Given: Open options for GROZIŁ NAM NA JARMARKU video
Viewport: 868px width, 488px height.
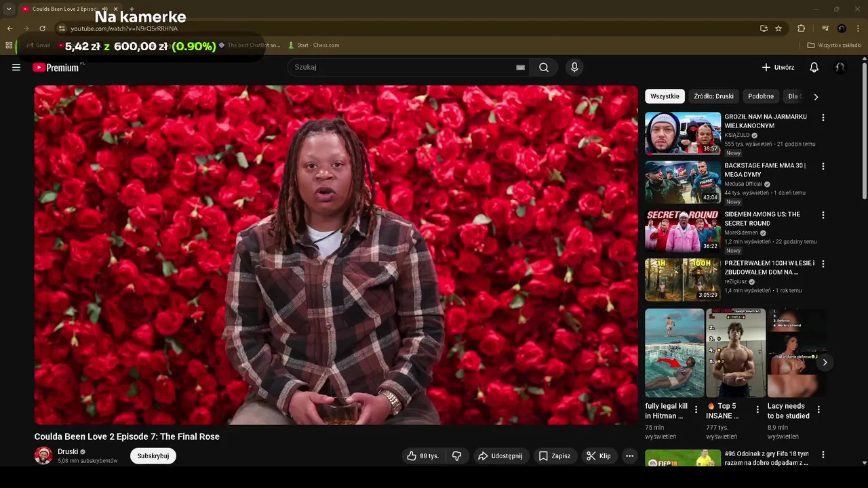Looking at the screenshot, I should pos(823,117).
